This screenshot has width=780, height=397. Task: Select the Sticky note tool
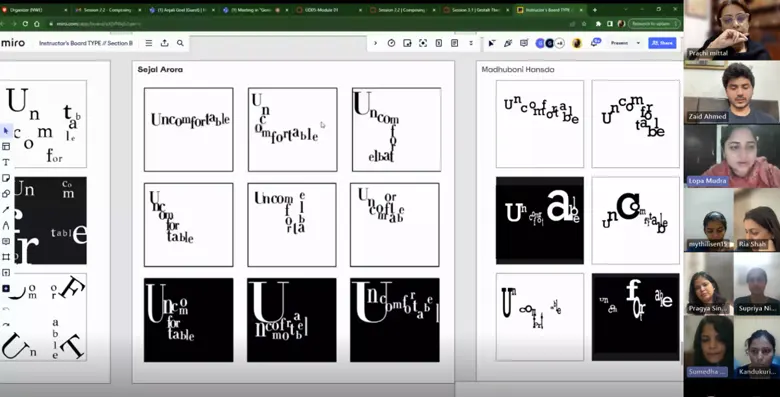6,178
